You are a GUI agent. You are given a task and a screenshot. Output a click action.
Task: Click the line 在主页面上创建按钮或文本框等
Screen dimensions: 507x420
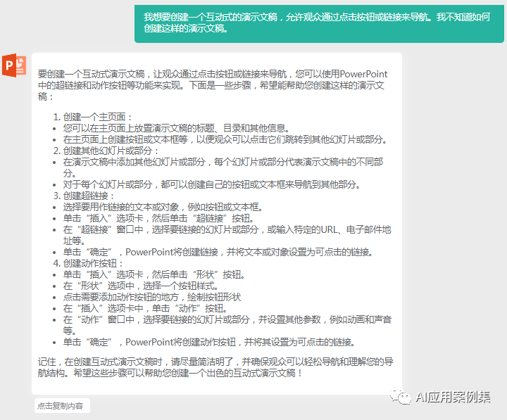[225, 139]
